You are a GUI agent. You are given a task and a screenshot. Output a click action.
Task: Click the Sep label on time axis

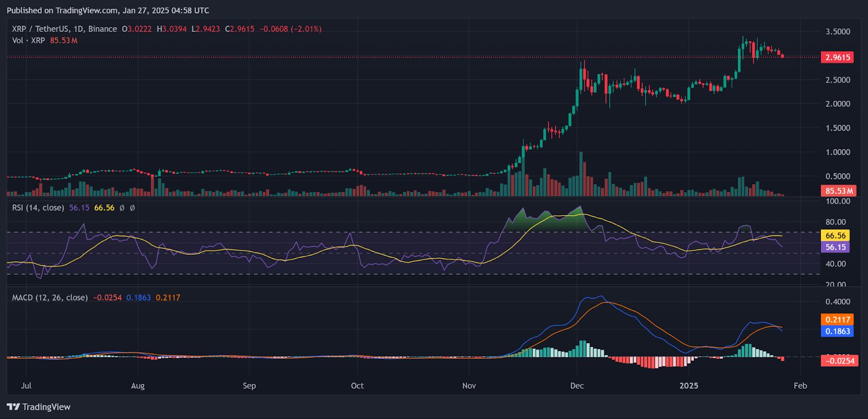point(249,385)
